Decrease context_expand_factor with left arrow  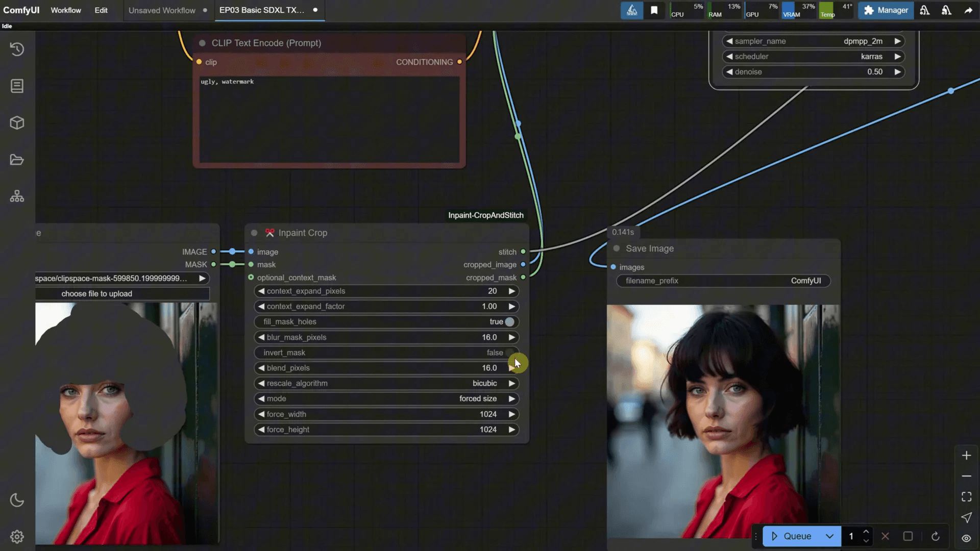(261, 306)
